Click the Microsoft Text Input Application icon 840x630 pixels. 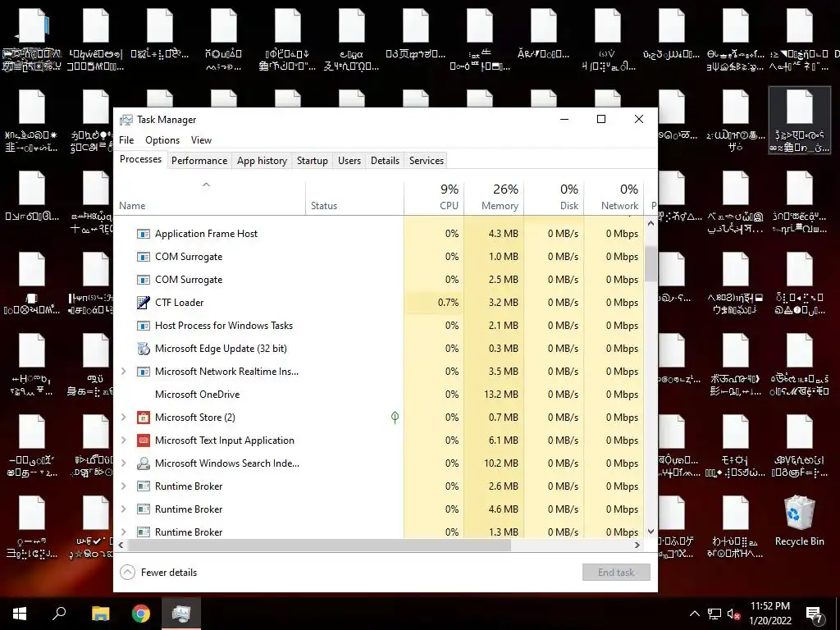[x=143, y=441]
